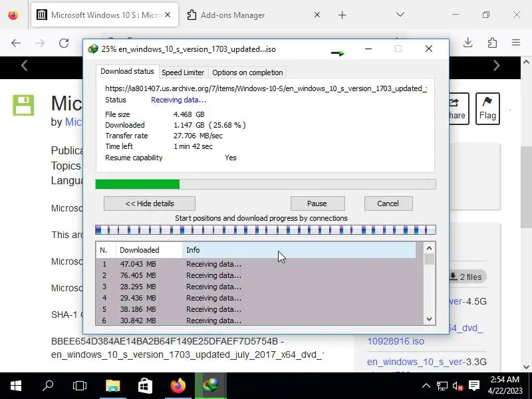Viewport: 532px width, 399px height.
Task: Reload the current page in Firefox
Action: click(x=64, y=43)
